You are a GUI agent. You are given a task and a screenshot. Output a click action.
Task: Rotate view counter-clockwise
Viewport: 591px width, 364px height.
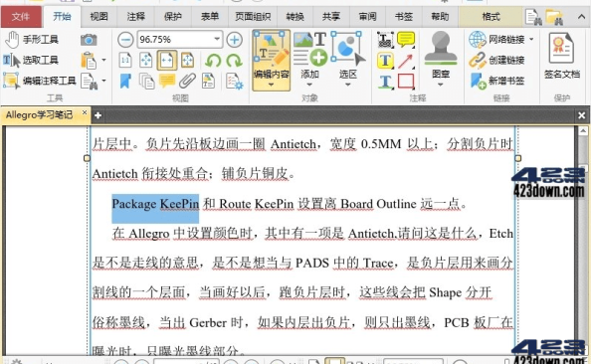(213, 61)
